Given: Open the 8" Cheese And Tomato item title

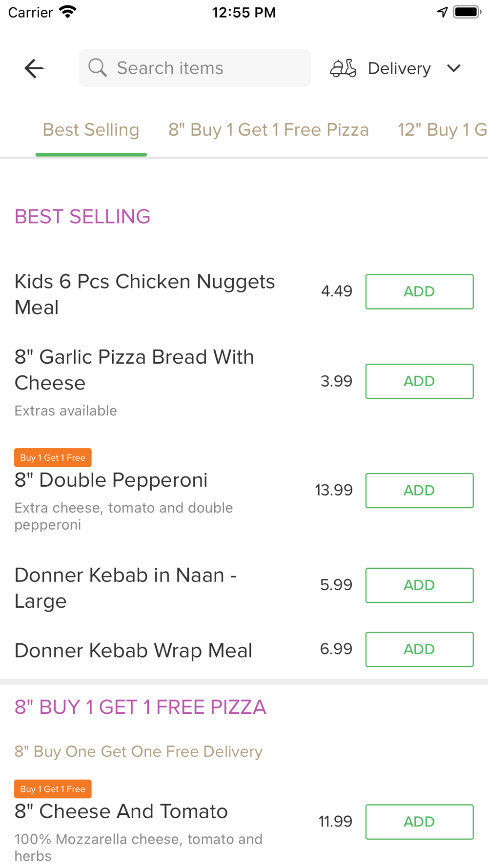Looking at the screenshot, I should click(x=121, y=811).
